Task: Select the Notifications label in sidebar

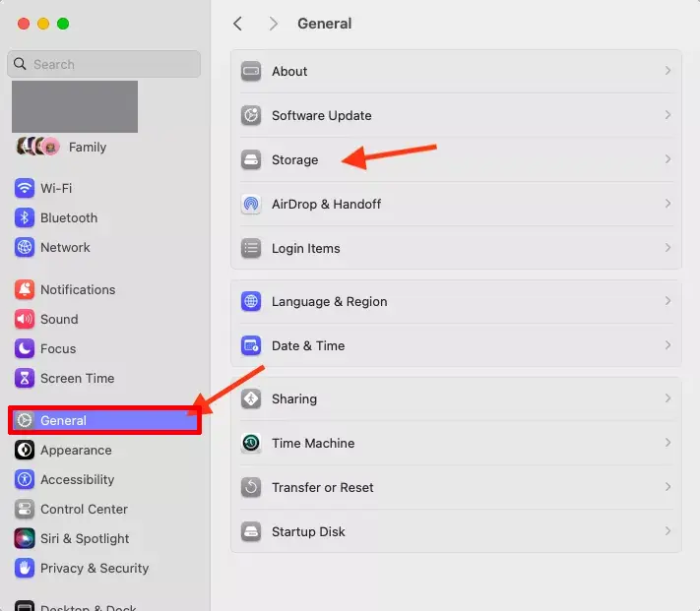Action: (x=78, y=289)
